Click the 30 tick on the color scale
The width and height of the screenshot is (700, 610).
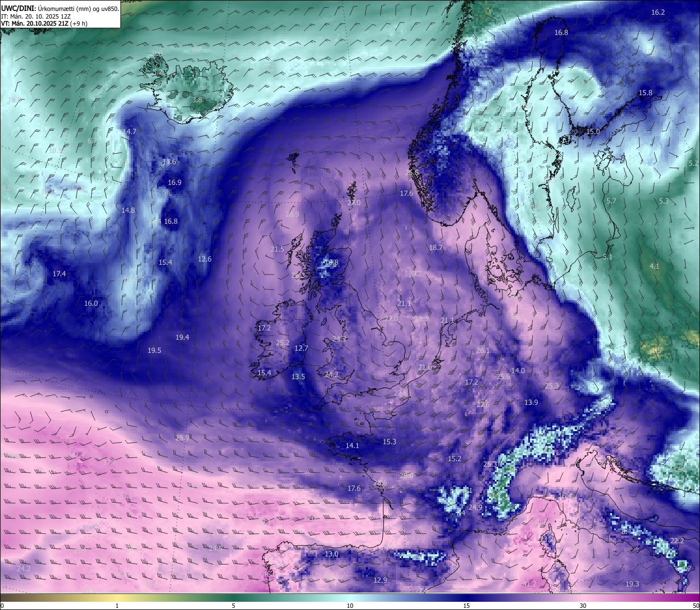tap(583, 606)
